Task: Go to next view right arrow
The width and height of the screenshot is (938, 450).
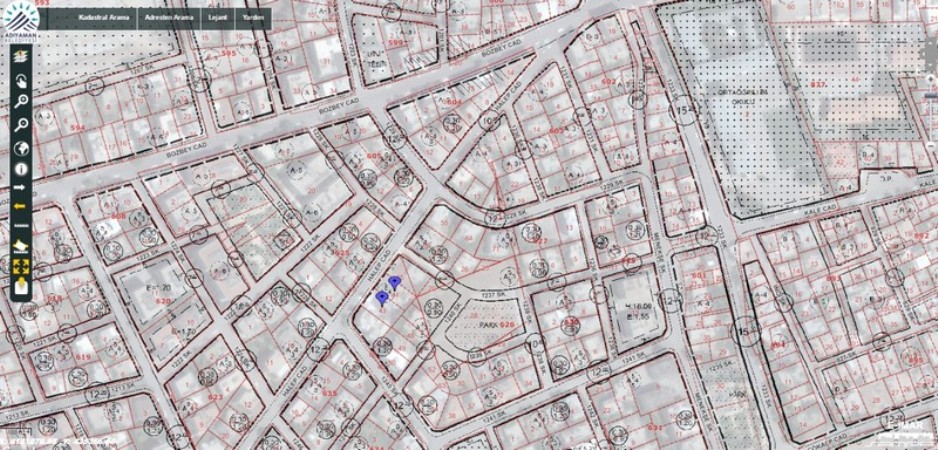Action: click(20, 187)
